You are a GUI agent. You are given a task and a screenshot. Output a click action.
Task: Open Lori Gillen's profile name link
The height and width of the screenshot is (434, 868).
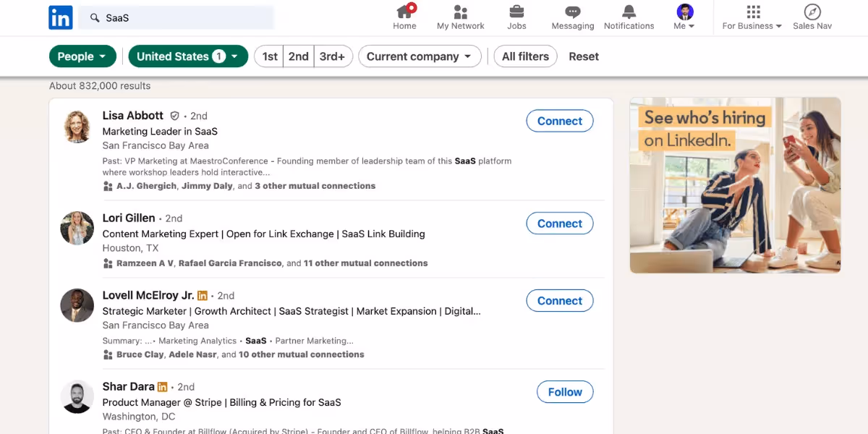tap(129, 218)
